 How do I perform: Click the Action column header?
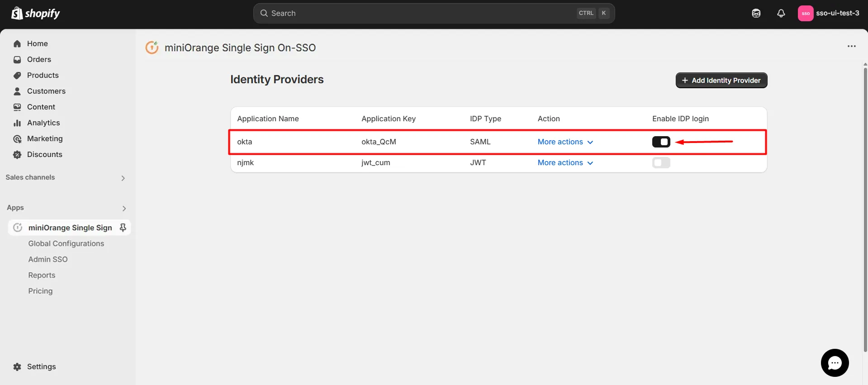(x=549, y=119)
